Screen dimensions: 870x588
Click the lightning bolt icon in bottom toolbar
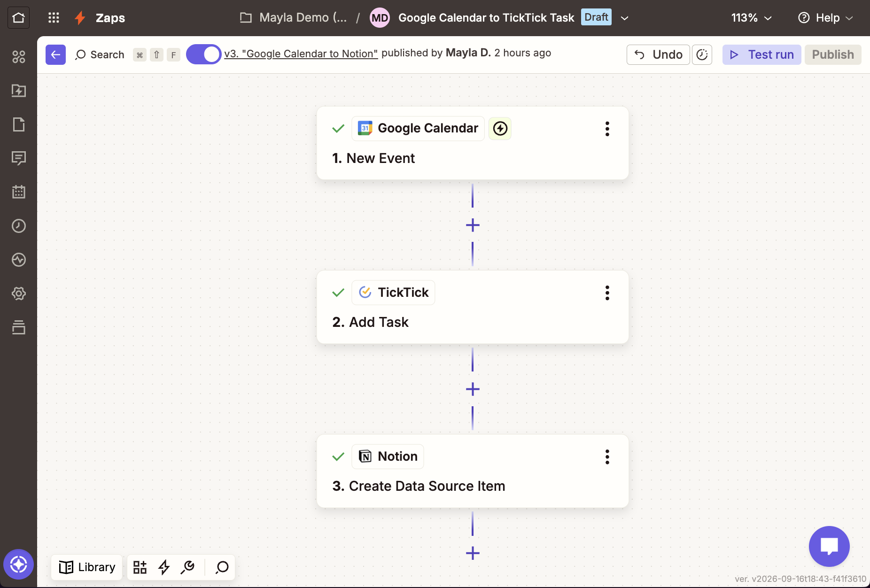pyautogui.click(x=163, y=567)
